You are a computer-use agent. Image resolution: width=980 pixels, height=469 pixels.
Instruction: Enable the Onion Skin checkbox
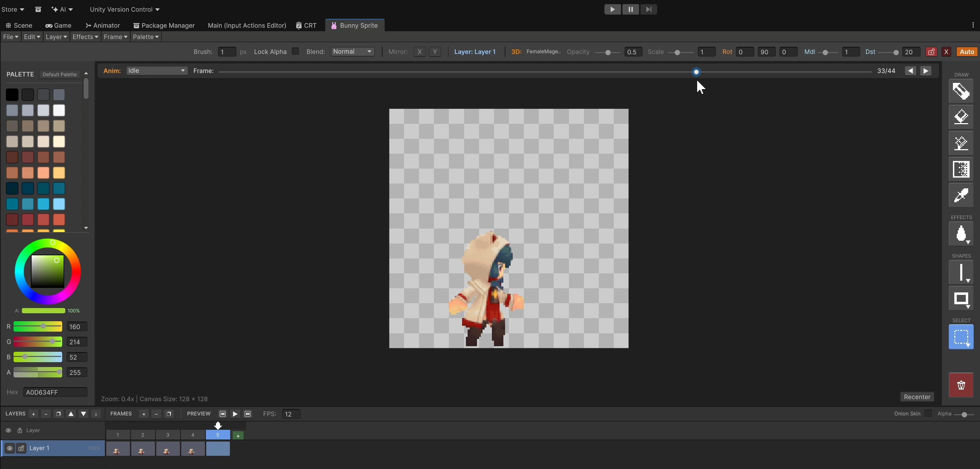[x=928, y=413]
